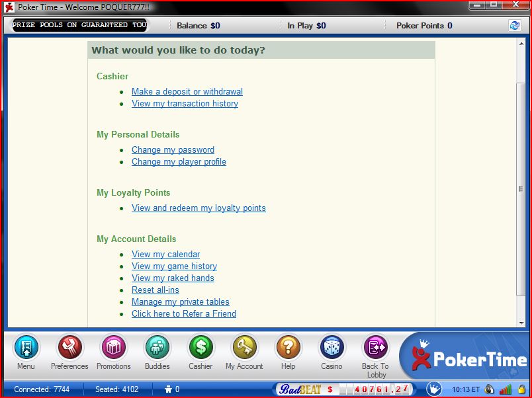The height and width of the screenshot is (398, 532).
Task: Open the My Account key icon
Action: pyautogui.click(x=244, y=347)
